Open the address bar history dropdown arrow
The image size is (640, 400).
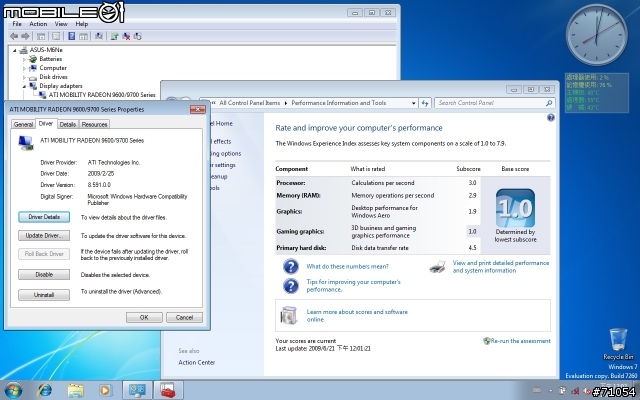point(413,103)
